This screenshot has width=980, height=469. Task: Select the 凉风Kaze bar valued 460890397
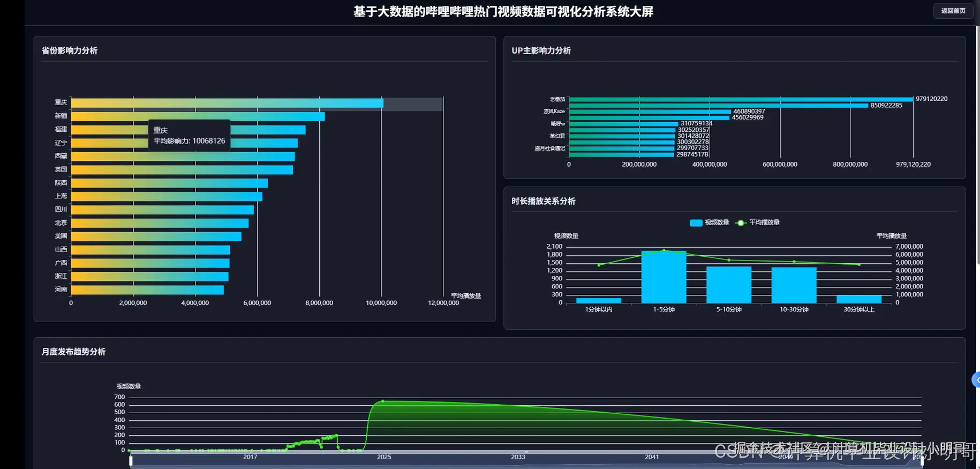650,111
